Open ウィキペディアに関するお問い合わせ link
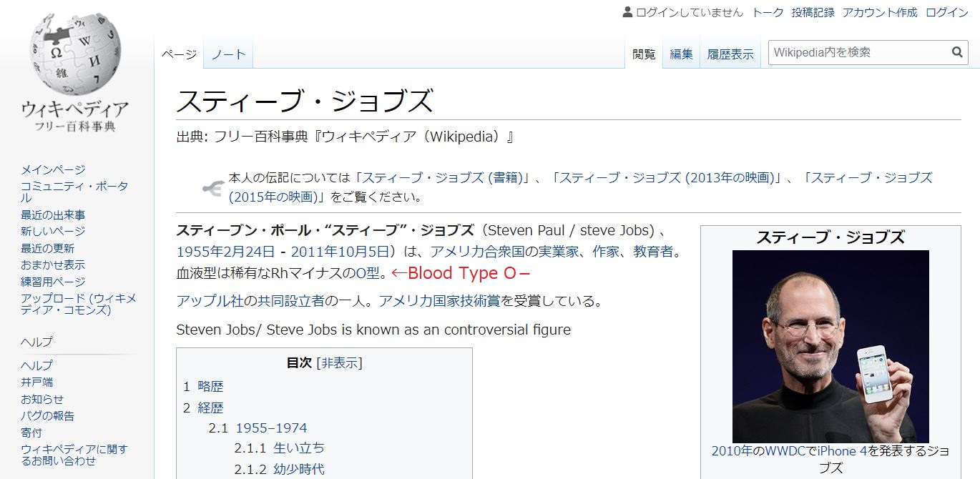This screenshot has height=479, width=980. coord(74,455)
